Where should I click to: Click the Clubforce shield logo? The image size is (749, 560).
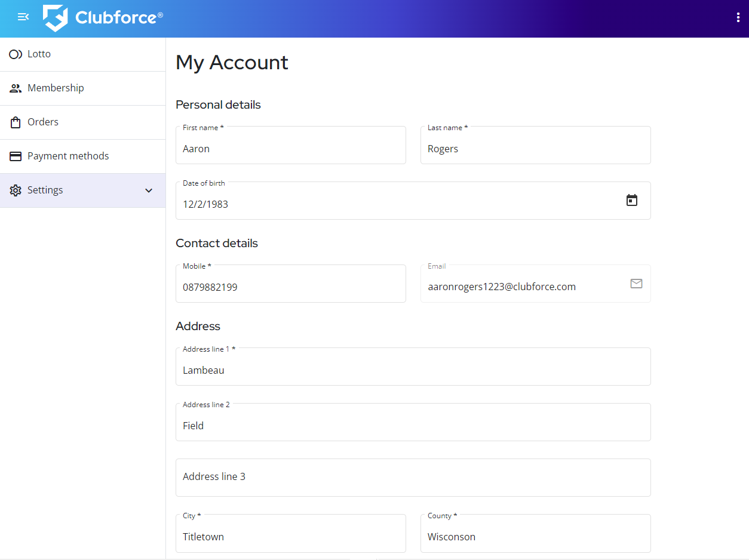pos(55,18)
